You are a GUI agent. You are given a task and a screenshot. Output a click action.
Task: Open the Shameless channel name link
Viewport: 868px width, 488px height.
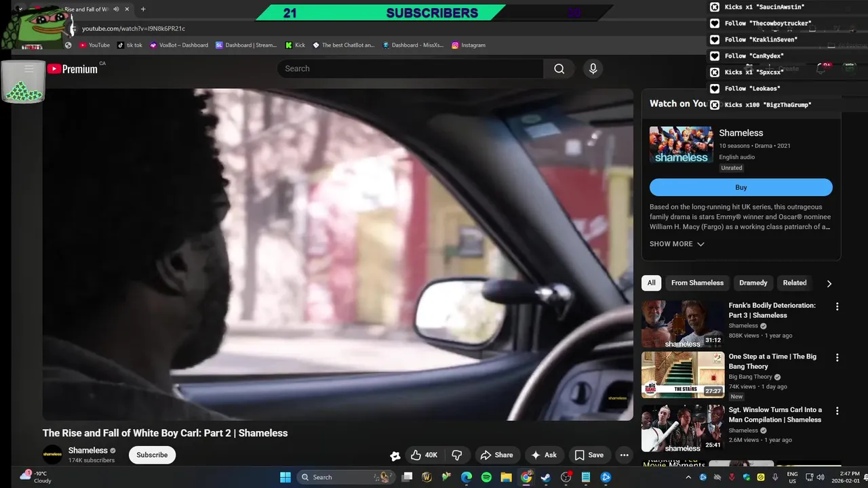tap(88, 450)
